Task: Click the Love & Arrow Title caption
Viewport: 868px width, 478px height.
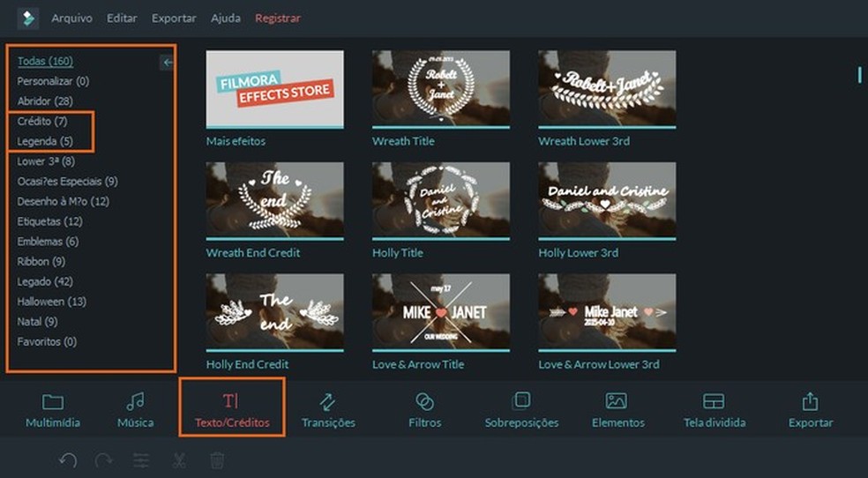Action: (x=418, y=364)
